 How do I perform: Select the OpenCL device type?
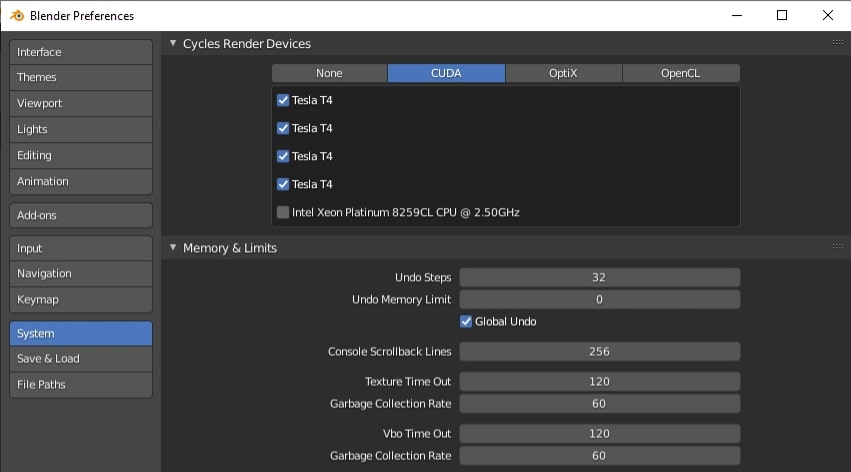coord(681,73)
